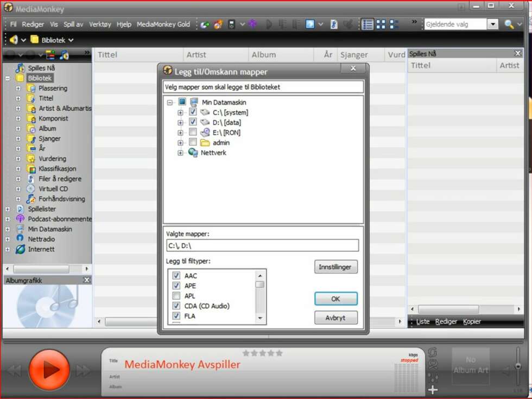Close the Legg til/Omskann mapper dialog
Viewport: 532px width, 399px height.
click(353, 68)
